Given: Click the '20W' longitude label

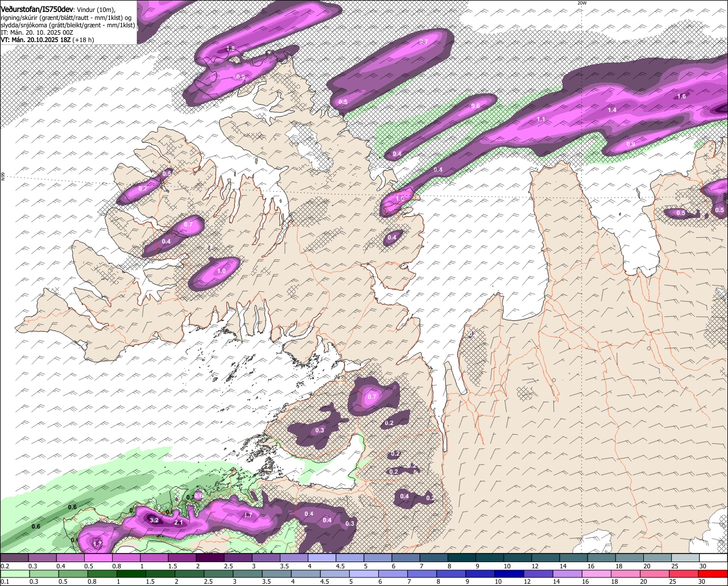Looking at the screenshot, I should tap(581, 3).
